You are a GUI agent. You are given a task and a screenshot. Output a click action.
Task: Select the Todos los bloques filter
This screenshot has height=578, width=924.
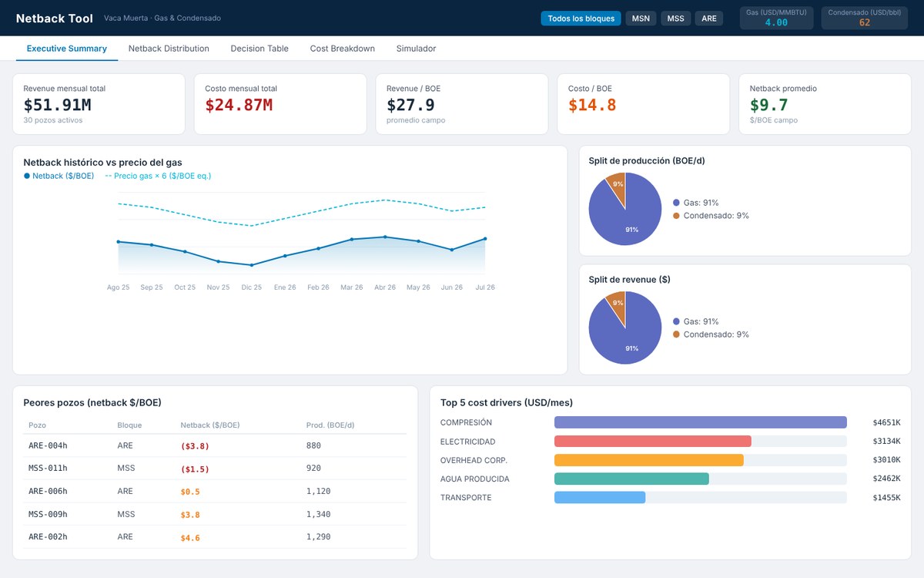tap(581, 18)
